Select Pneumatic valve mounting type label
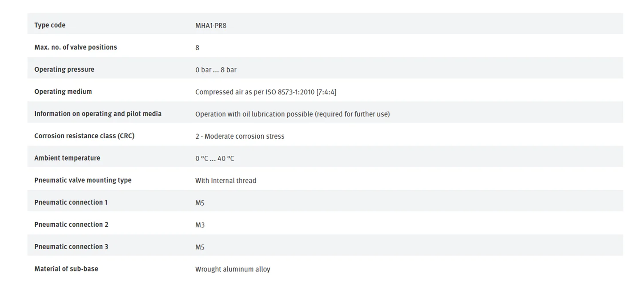The image size is (644, 292). point(83,180)
